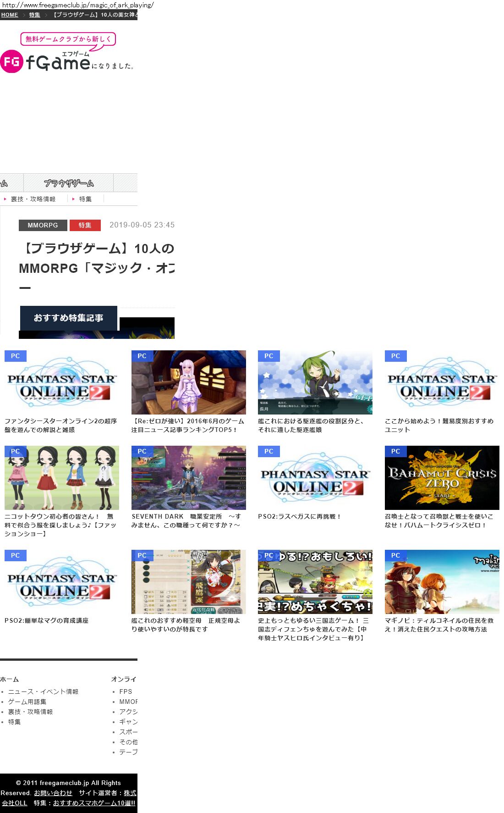Open footer link ニュース・イベント情報

(43, 691)
